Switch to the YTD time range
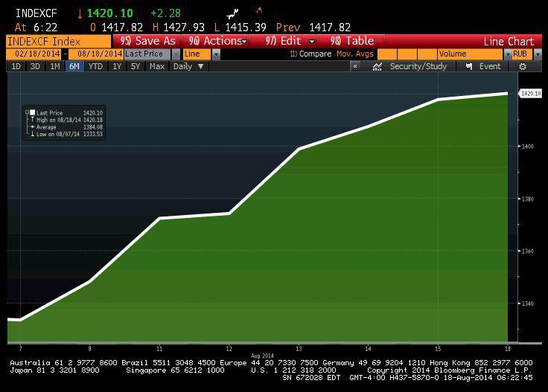548x392 pixels. pos(95,66)
